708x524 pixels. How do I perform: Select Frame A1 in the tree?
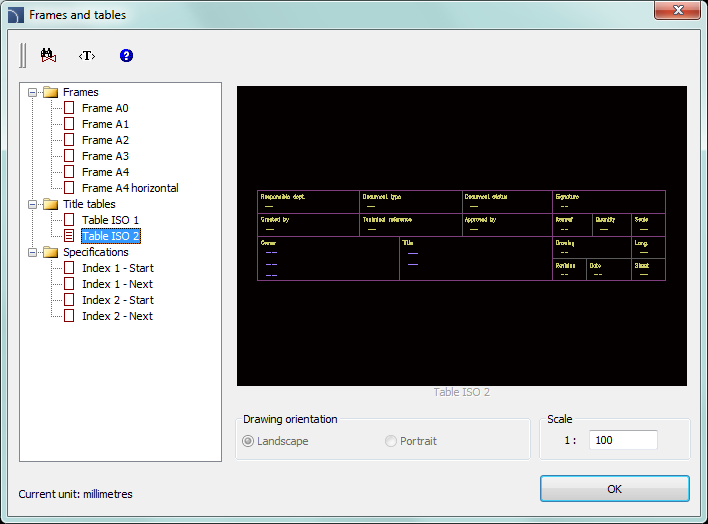click(105, 124)
